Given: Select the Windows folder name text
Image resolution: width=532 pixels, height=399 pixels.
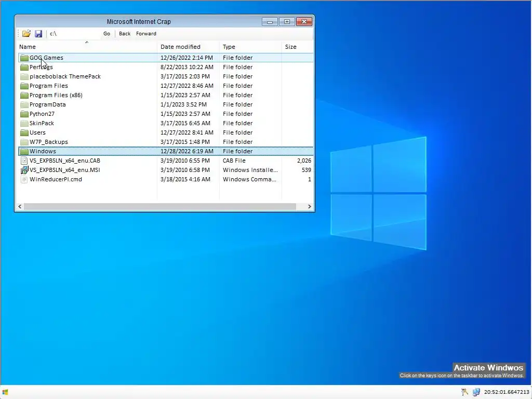Looking at the screenshot, I should click(43, 151).
